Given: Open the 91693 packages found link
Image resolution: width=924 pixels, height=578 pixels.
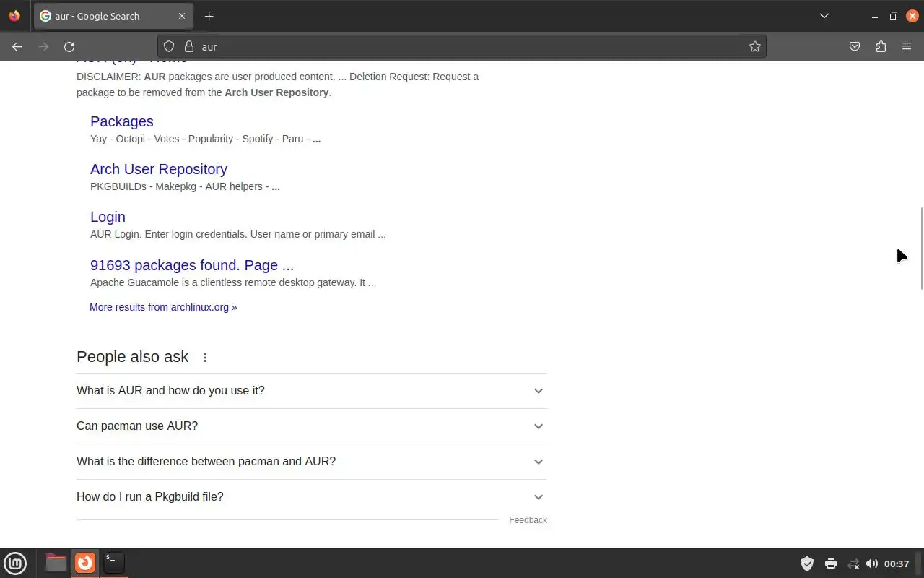Looking at the screenshot, I should 192,265.
